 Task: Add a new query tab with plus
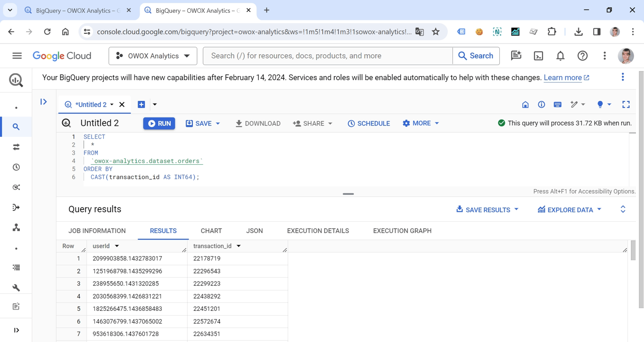point(141,105)
